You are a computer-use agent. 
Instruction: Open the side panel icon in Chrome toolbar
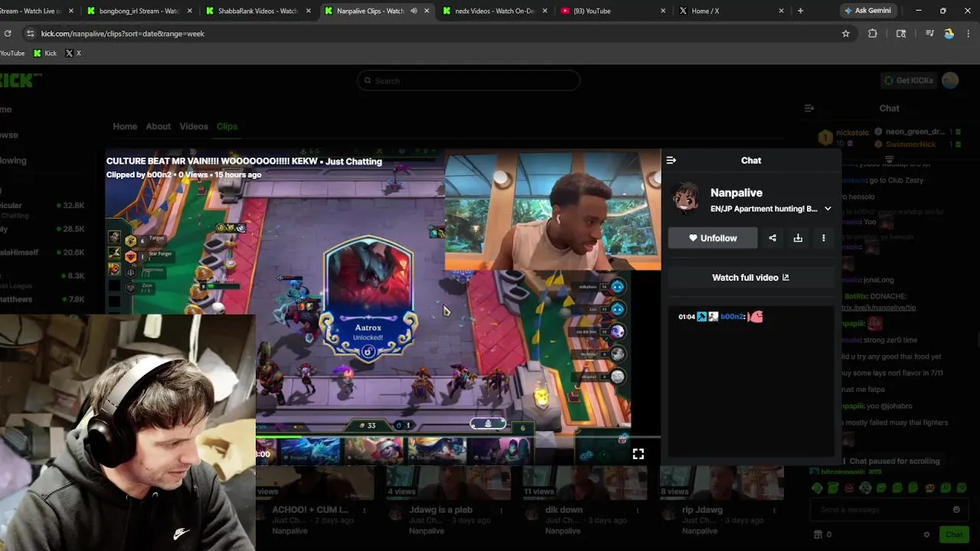click(901, 34)
